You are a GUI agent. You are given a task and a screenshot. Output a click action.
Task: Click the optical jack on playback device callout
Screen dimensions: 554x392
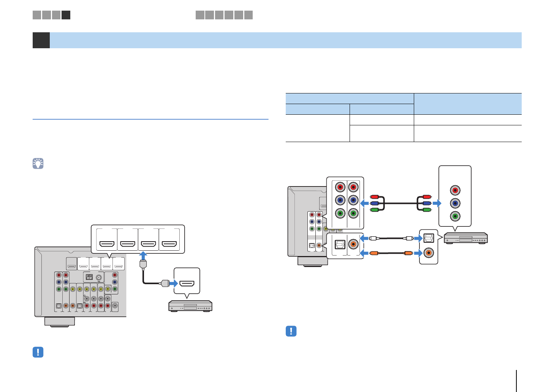tap(429, 238)
